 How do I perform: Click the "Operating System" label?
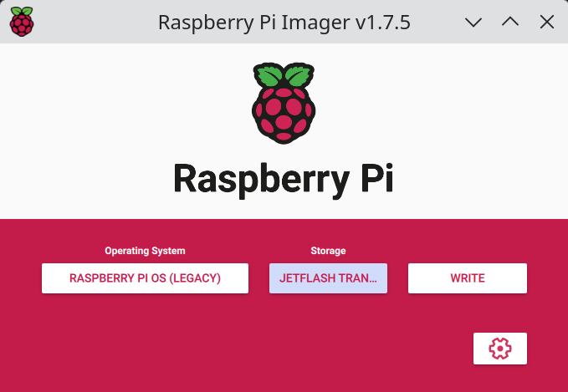(145, 251)
